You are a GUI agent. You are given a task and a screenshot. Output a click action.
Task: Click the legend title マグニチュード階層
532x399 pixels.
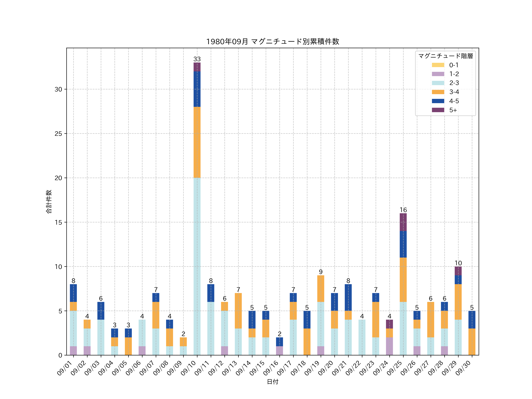click(445, 56)
